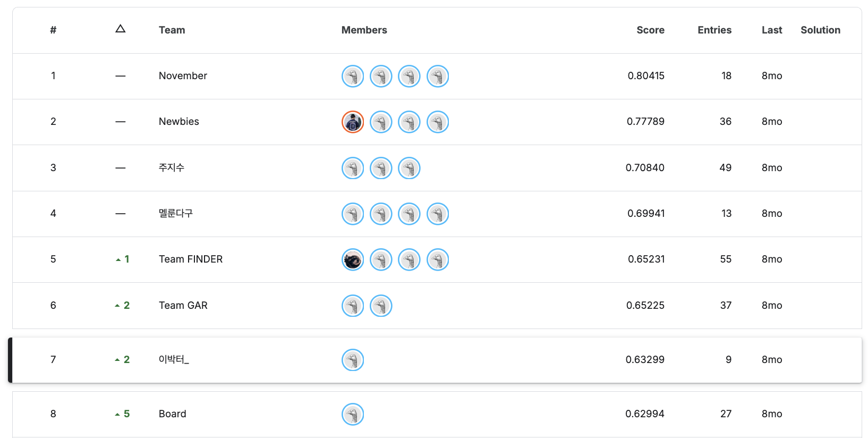The width and height of the screenshot is (868, 438).
Task: Click the rank change triangle column header
Action: [x=121, y=29]
